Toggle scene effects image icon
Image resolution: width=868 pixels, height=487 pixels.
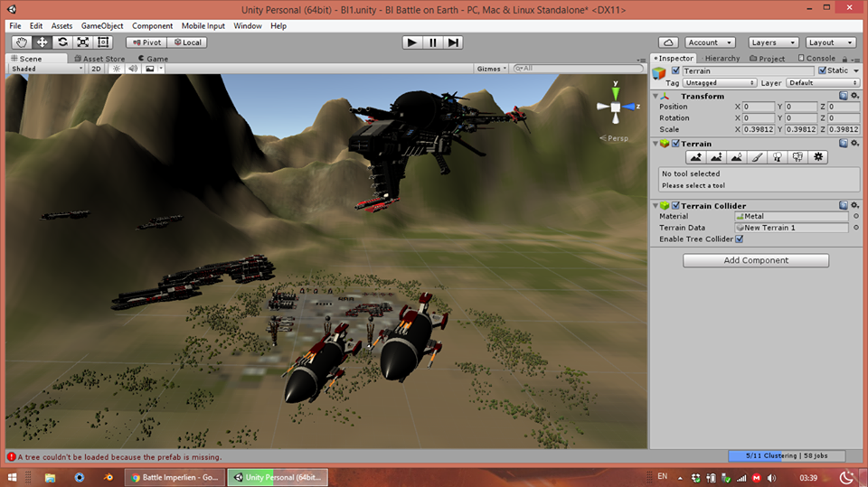point(149,69)
